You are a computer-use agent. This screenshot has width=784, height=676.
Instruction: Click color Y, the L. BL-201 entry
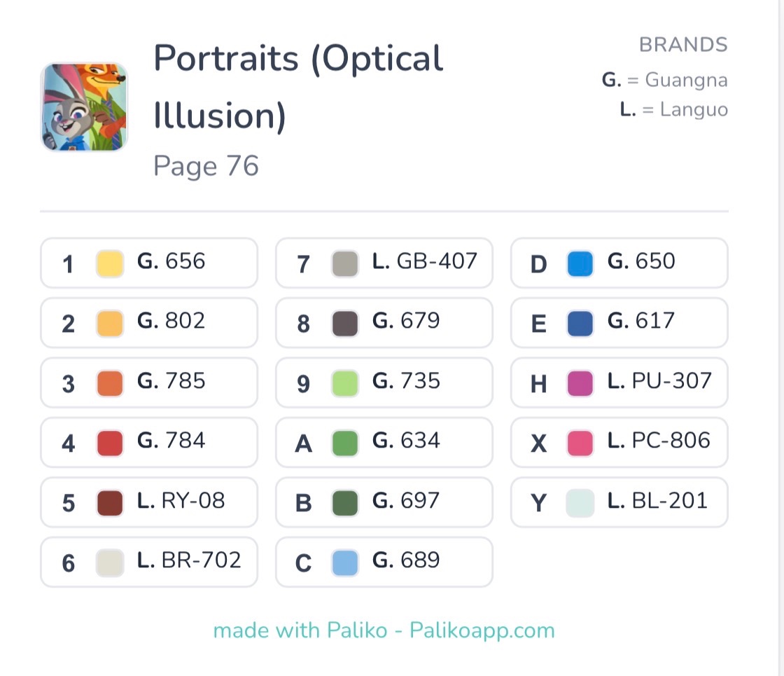(x=619, y=502)
